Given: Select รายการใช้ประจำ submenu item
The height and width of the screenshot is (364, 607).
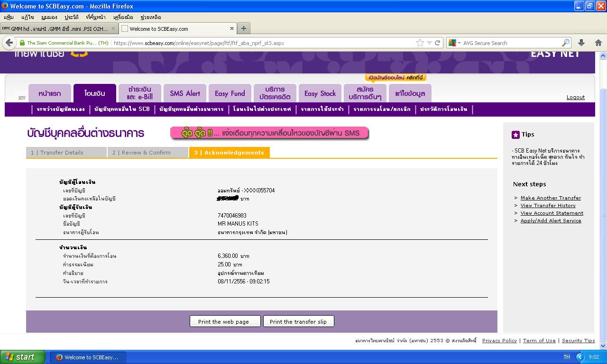Looking at the screenshot, I should pos(322,109).
